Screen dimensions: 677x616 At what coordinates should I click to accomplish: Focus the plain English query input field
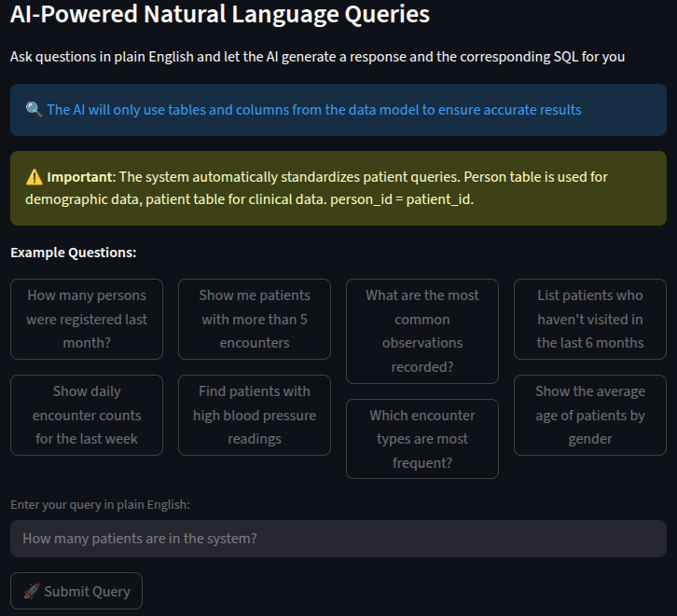click(338, 539)
